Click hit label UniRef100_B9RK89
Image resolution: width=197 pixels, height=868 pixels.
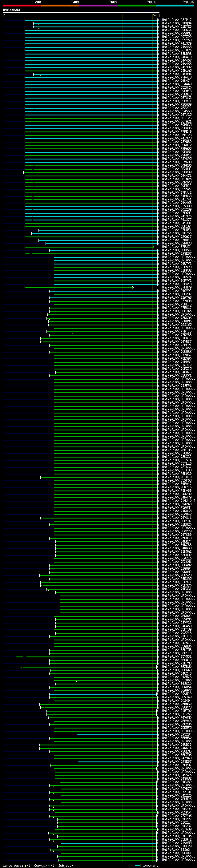[176, 172]
